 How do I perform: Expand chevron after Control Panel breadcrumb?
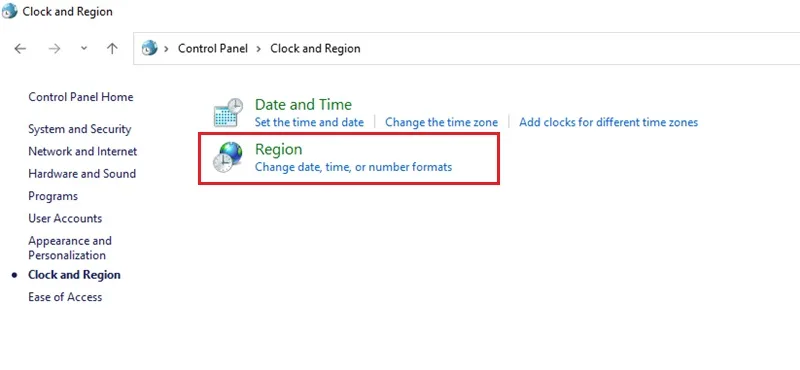(259, 48)
